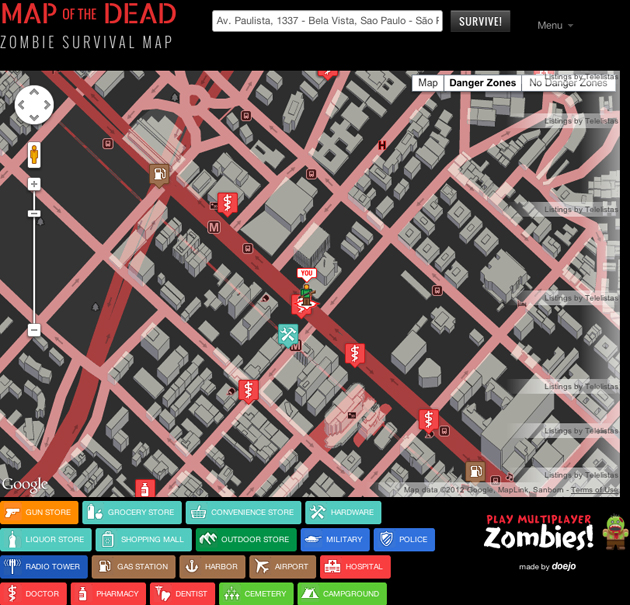Select the Danger Zones map tab
630x605 pixels.
[x=482, y=83]
